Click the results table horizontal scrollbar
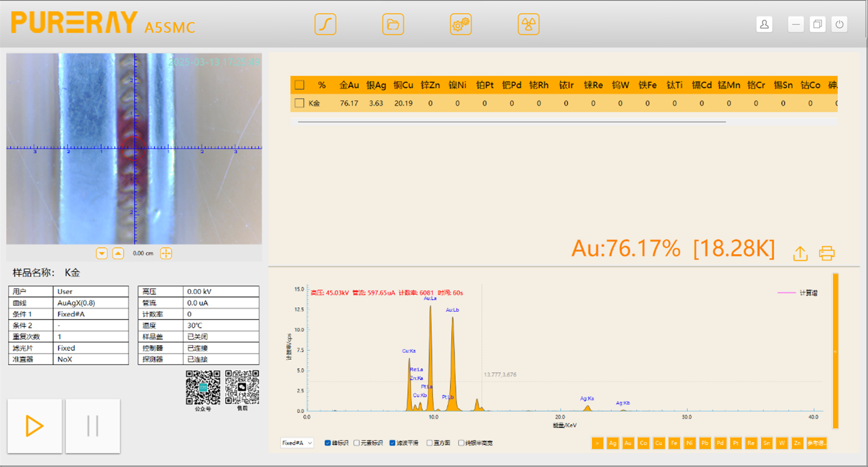The image size is (868, 467). pos(511,122)
